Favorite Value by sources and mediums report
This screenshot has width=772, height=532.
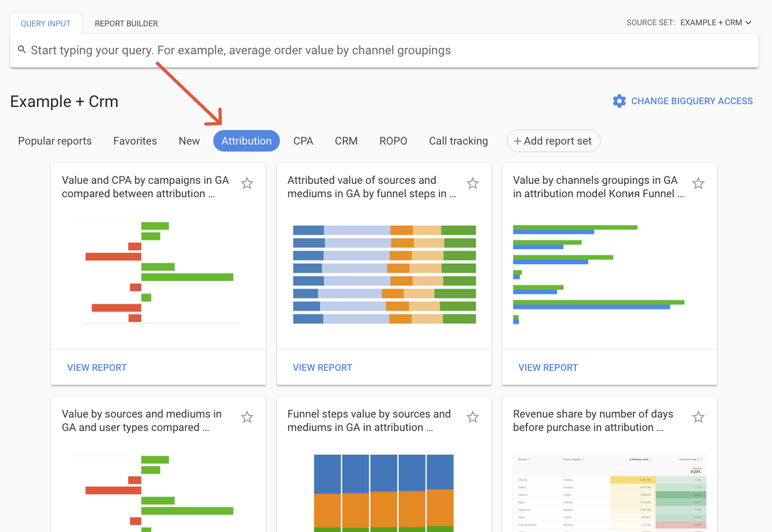(247, 417)
